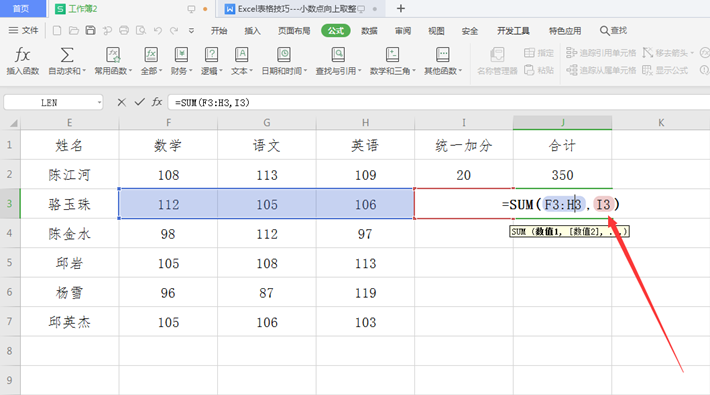The image size is (710, 395).
Task: Click the Text functions icon
Action: (241, 55)
